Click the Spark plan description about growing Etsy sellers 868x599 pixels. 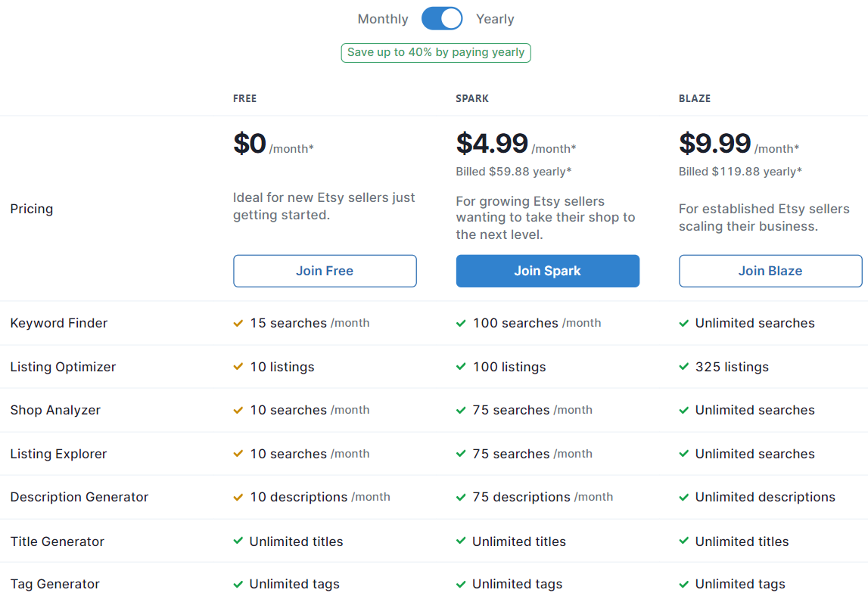(x=546, y=218)
